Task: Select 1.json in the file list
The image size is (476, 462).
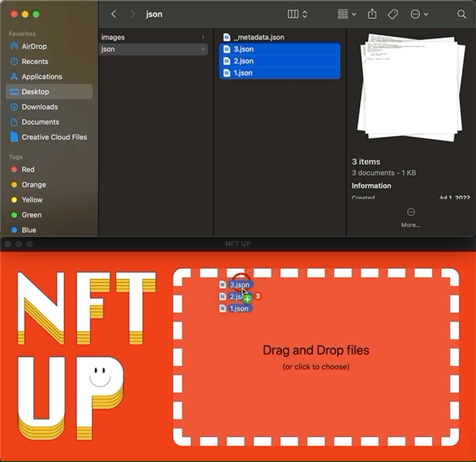Action: pyautogui.click(x=280, y=73)
